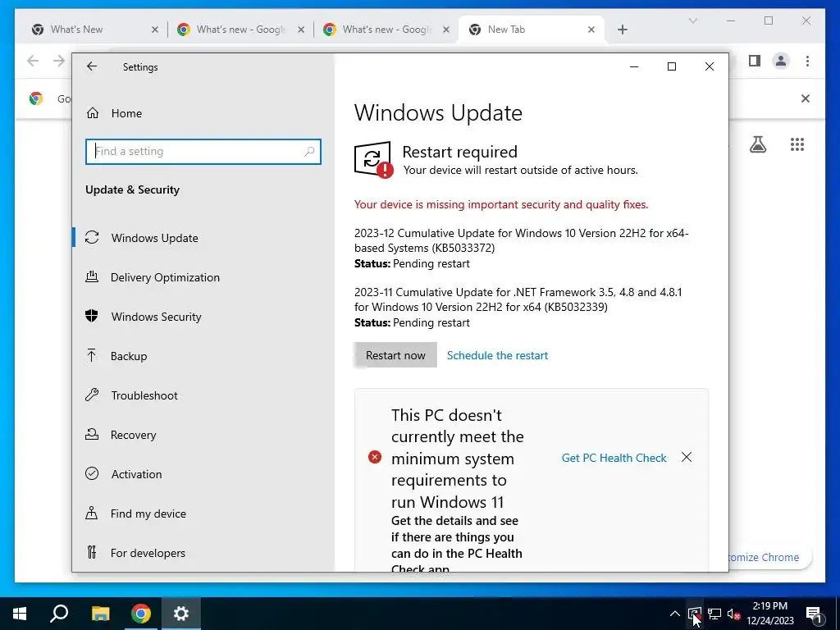Viewport: 840px width, 630px height.
Task: Click Get PC Health Check link
Action: 614,458
